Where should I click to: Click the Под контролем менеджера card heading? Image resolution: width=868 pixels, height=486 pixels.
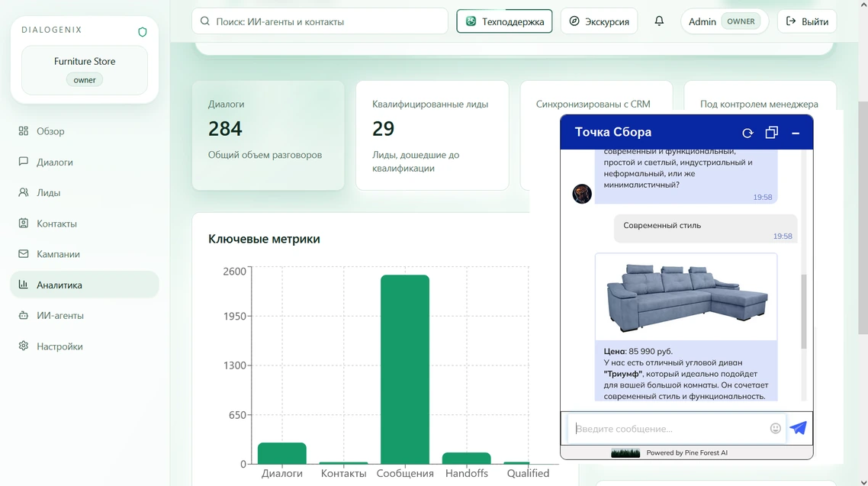click(x=759, y=104)
